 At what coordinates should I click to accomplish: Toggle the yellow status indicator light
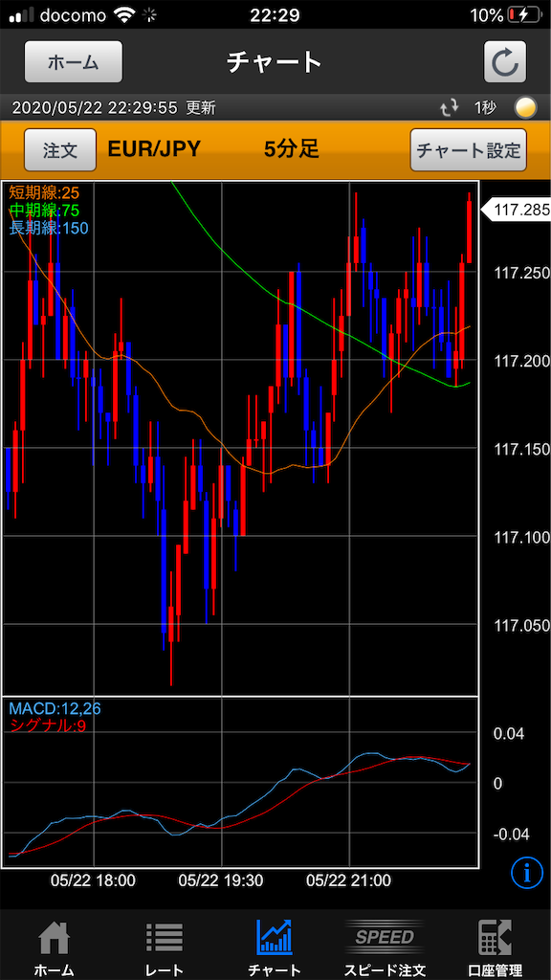point(525,108)
